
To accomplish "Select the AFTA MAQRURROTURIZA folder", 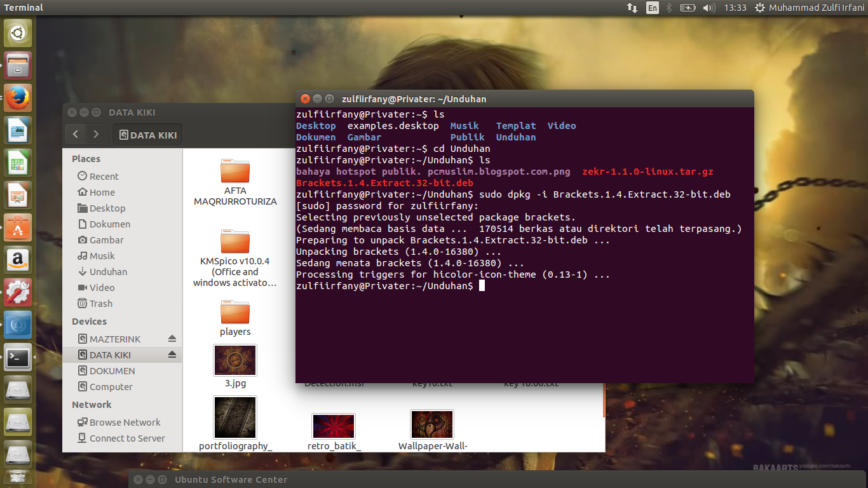I will click(x=235, y=182).
